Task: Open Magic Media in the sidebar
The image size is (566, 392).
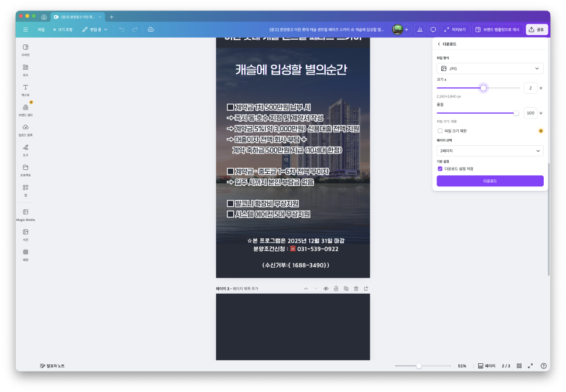Action: pyautogui.click(x=25, y=215)
